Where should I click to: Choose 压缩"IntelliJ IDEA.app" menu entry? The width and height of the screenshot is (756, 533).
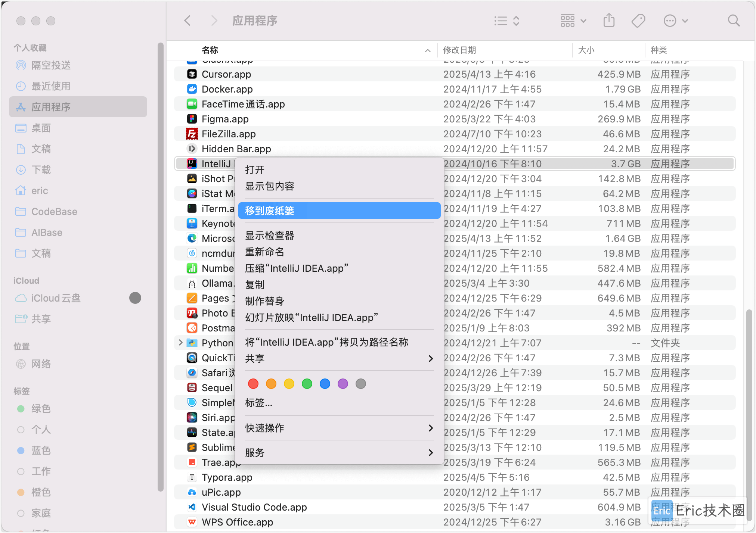(339, 268)
